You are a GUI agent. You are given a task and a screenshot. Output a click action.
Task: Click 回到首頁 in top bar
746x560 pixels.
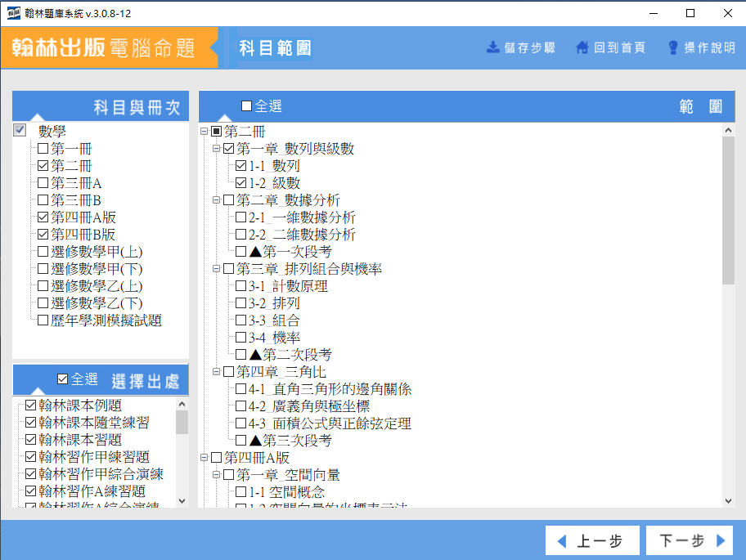[x=610, y=47]
